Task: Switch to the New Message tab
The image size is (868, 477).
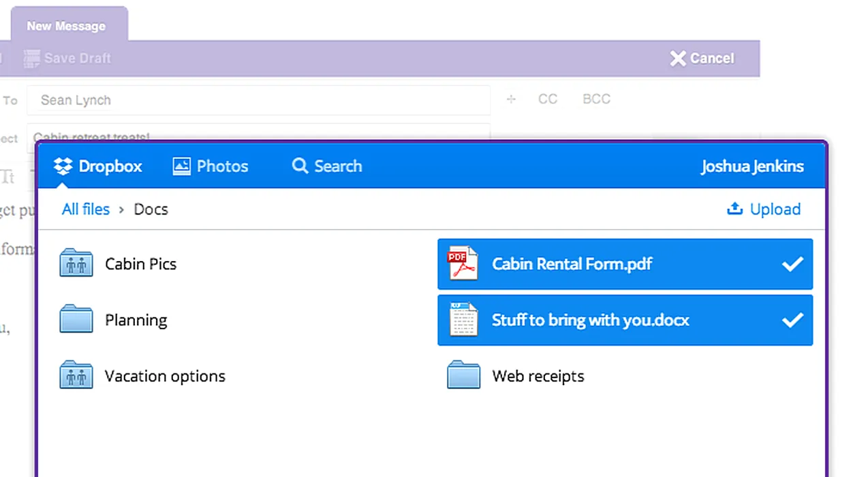Action: point(66,27)
